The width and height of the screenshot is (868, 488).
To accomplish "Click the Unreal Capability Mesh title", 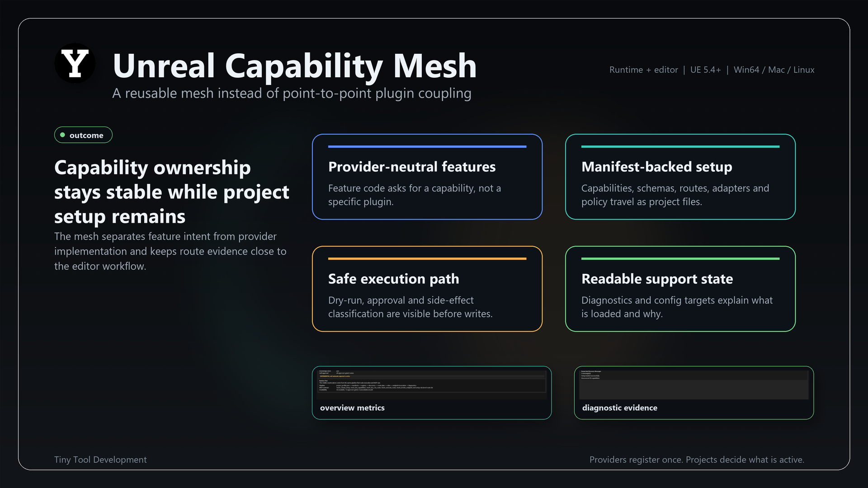I will (x=295, y=66).
